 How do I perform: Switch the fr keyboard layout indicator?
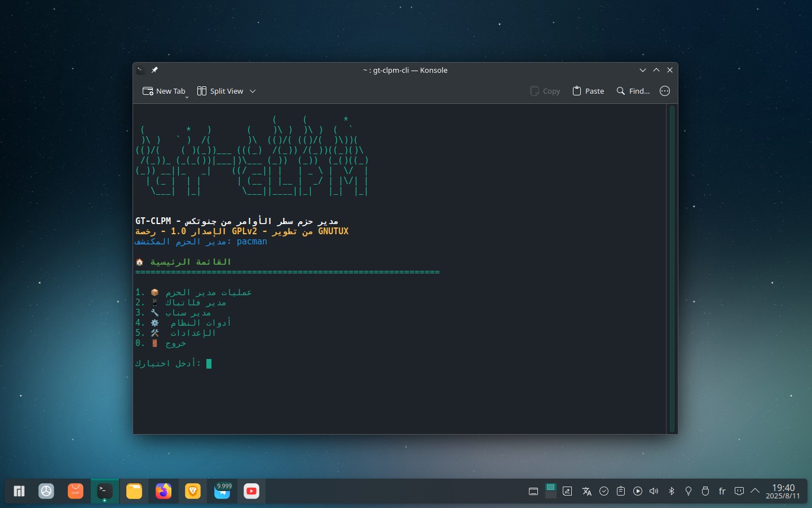[722, 491]
